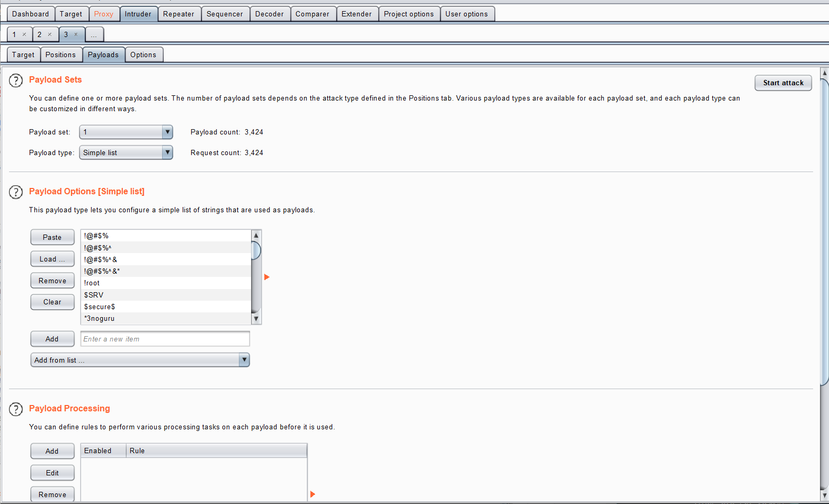The image size is (829, 504).
Task: Select the Payloads sub-tab
Action: tap(103, 55)
